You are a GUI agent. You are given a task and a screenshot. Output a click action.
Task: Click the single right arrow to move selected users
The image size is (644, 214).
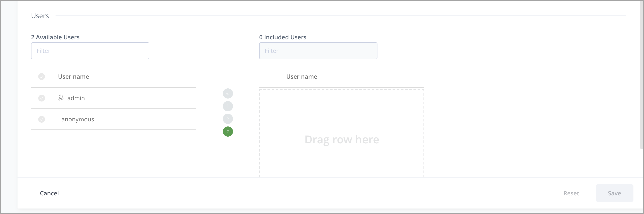pyautogui.click(x=227, y=119)
